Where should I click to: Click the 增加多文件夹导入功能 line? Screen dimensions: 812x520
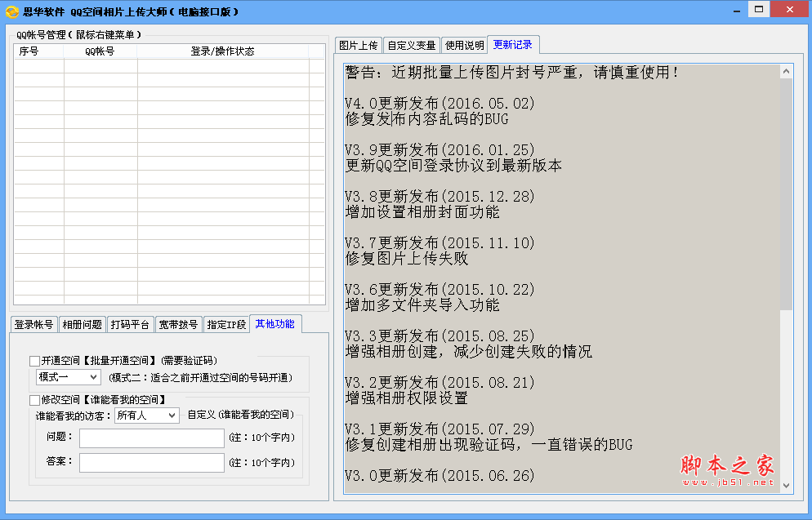pyautogui.click(x=422, y=305)
